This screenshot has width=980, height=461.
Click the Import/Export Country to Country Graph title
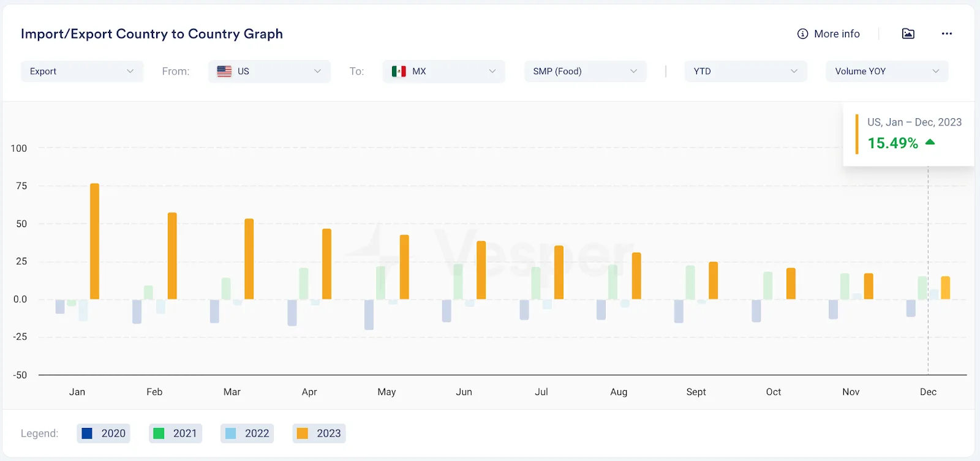point(152,34)
